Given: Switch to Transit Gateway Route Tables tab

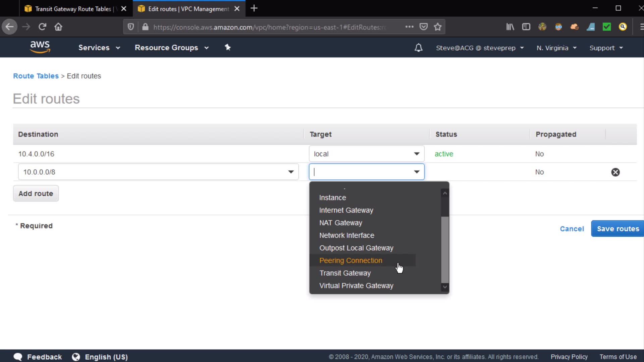Looking at the screenshot, I should click(73, 9).
